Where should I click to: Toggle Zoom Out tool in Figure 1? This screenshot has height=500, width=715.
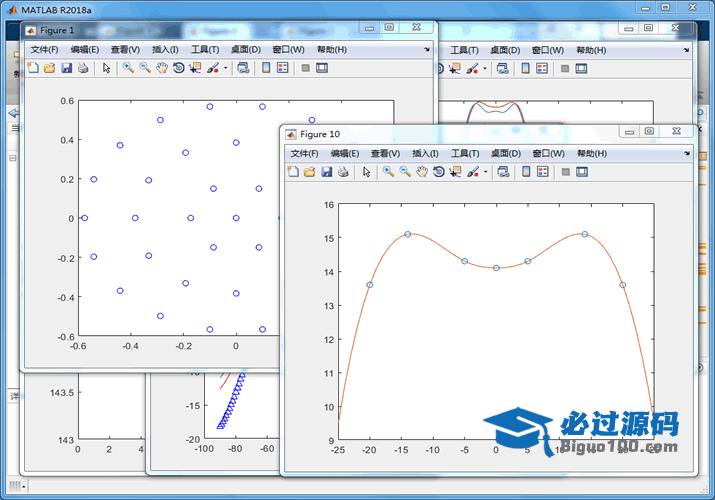(x=145, y=68)
